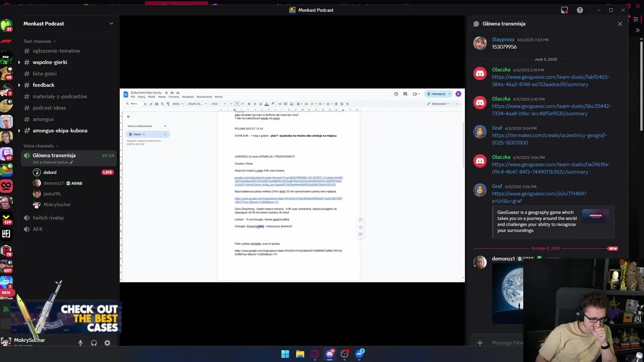The width and height of the screenshot is (644, 362).
Task: Open the 'Edytowanie' mode dropdown
Action: [438, 104]
